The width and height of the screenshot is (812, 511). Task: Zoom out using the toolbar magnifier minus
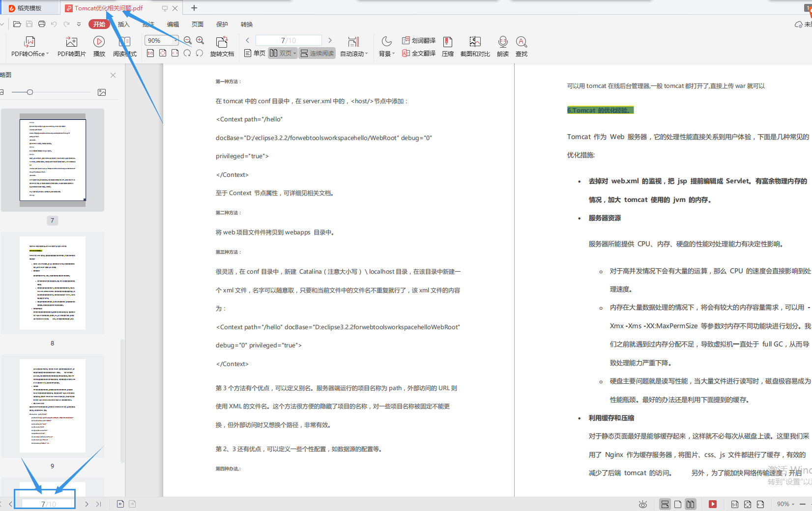188,40
